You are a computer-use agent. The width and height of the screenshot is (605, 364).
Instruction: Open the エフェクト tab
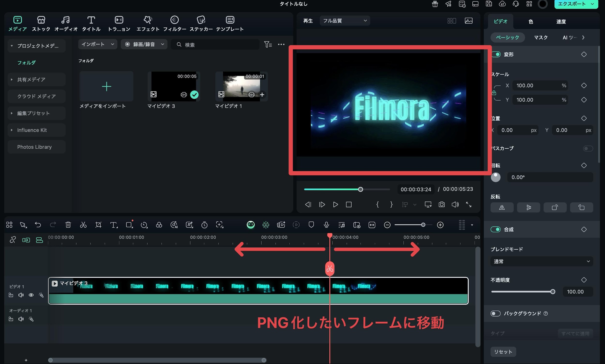click(148, 24)
